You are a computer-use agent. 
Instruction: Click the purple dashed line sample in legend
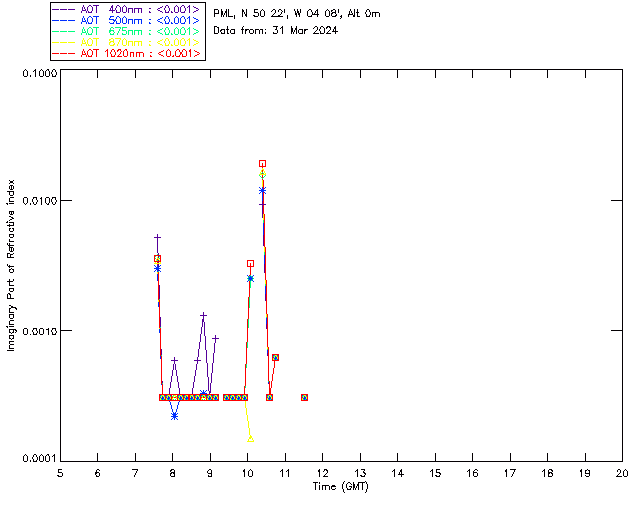[64, 9]
